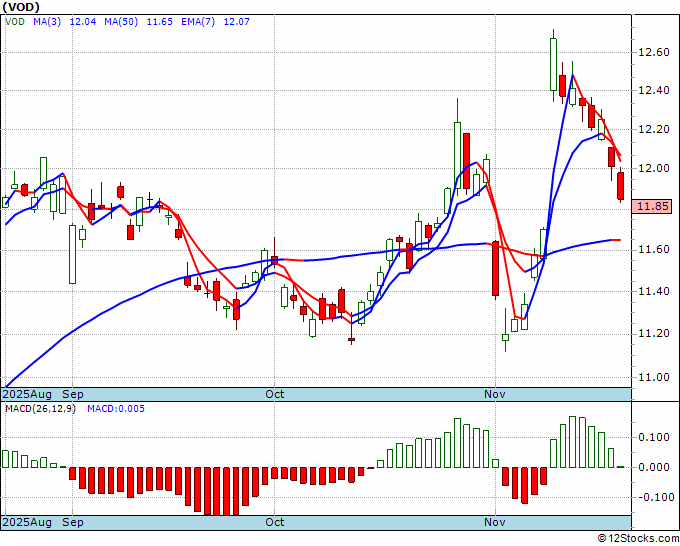680x546 pixels.
Task: Click the 2025Aug label on price chart axis
Action: [x=27, y=394]
